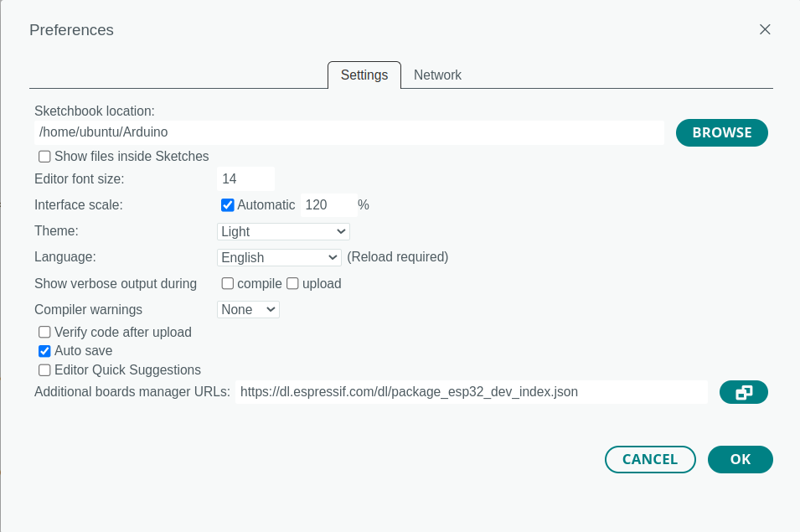800x532 pixels.
Task: Click the Sketchbook location path field
Action: [x=349, y=132]
